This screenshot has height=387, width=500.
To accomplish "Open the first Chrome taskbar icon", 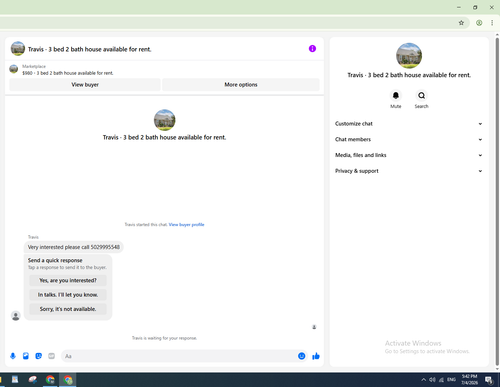I will pyautogui.click(x=50, y=380).
